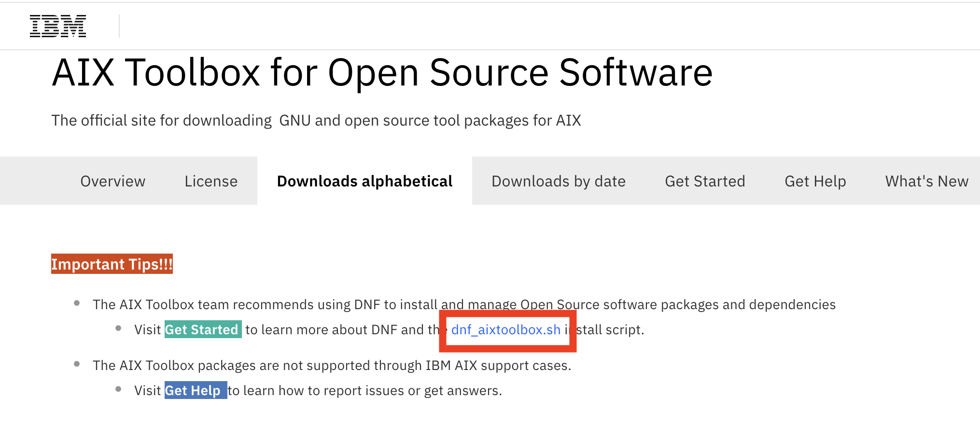This screenshot has height=427, width=980.
Task: Switch to the What's New tab
Action: point(926,181)
